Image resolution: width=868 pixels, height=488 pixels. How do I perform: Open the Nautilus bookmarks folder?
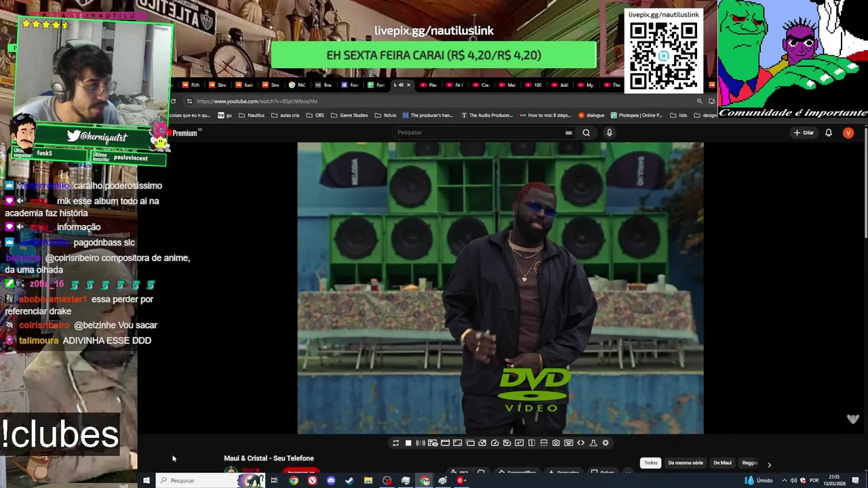coord(252,115)
